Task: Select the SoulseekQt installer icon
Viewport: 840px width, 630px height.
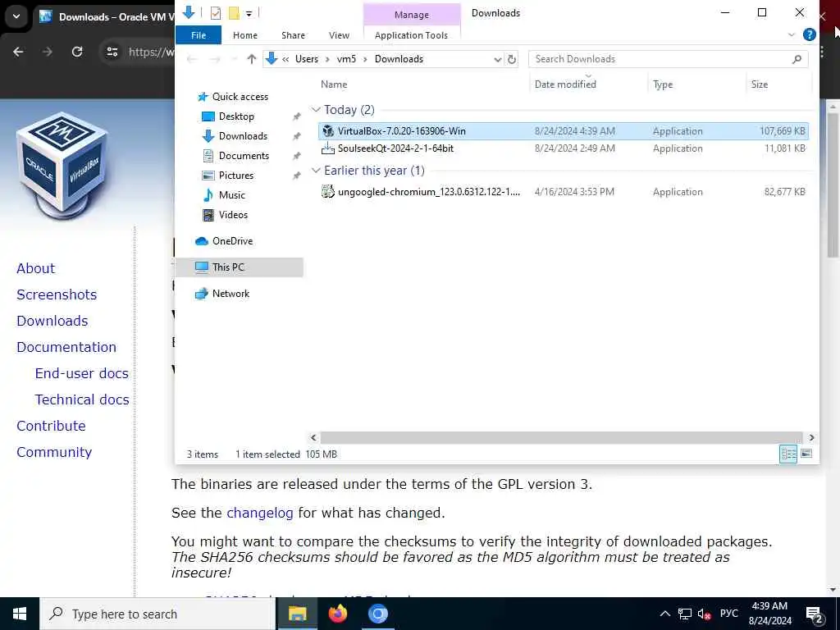Action: tap(328, 148)
